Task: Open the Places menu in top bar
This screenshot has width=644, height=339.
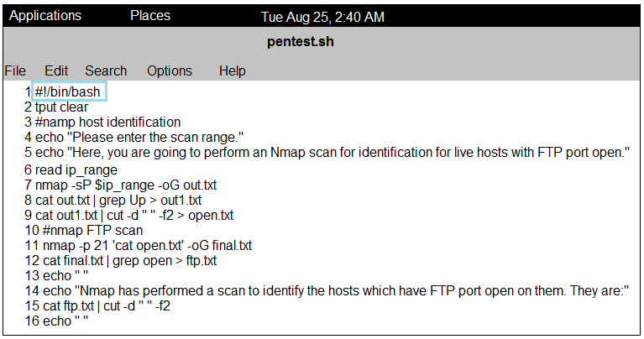Action: 150,16
